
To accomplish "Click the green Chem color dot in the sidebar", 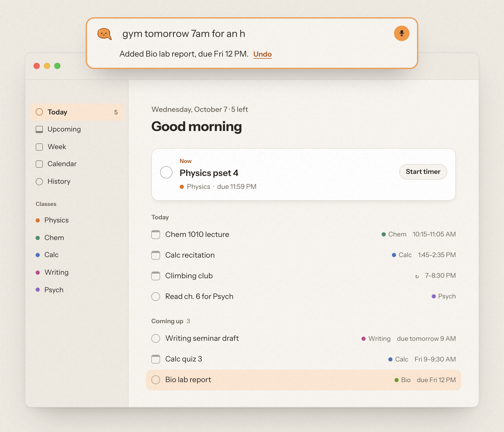I will tap(38, 238).
